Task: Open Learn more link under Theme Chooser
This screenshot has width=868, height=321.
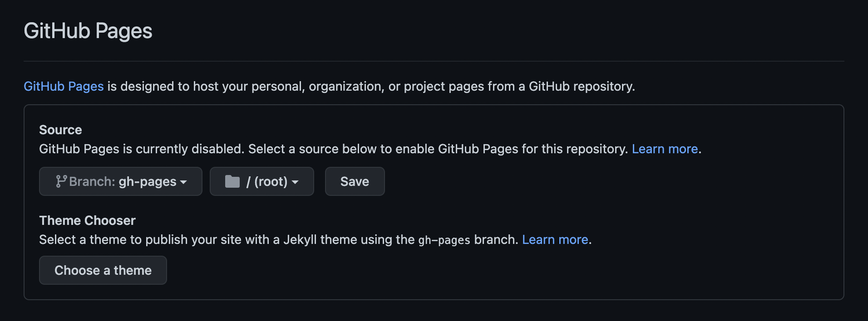Action: tap(555, 239)
